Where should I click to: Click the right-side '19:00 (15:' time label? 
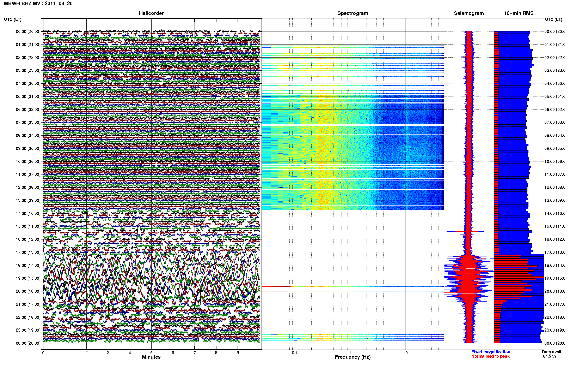(x=555, y=278)
